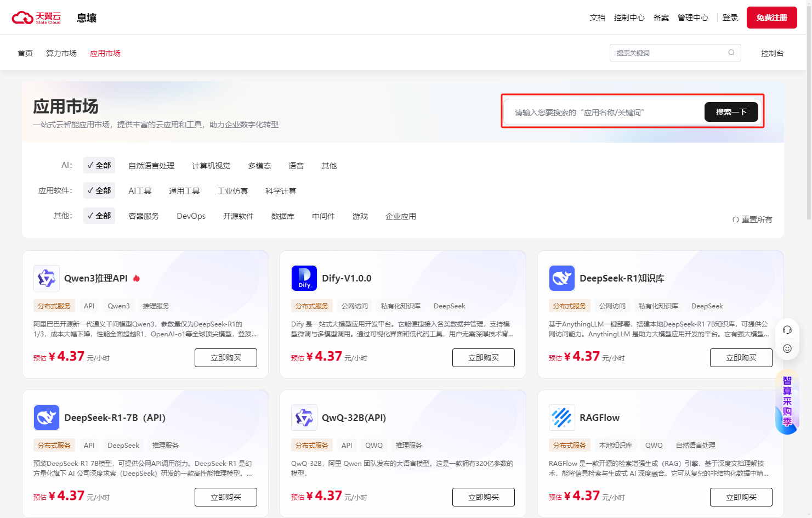Click the red 免费注册 button
This screenshot has height=518, width=812.
[x=772, y=18]
